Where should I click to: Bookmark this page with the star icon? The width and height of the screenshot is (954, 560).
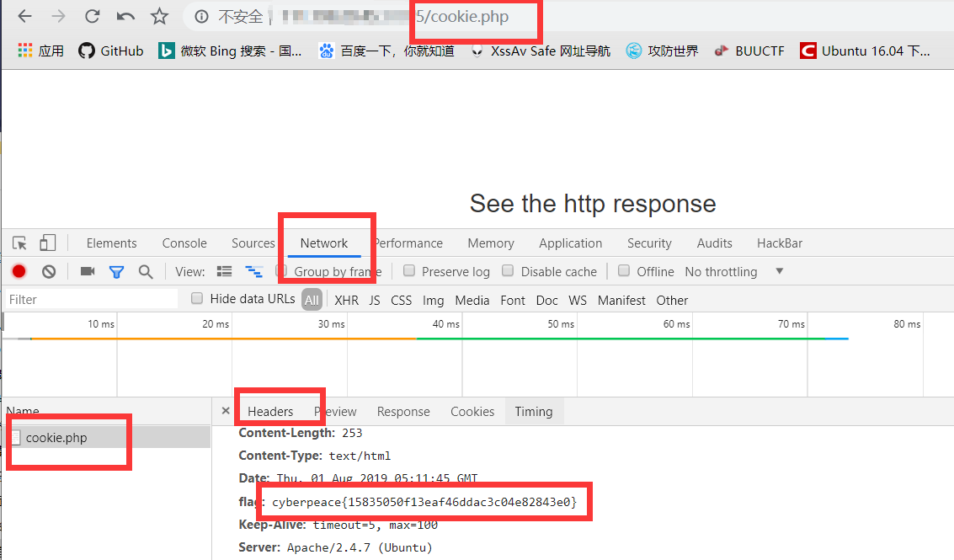159,17
